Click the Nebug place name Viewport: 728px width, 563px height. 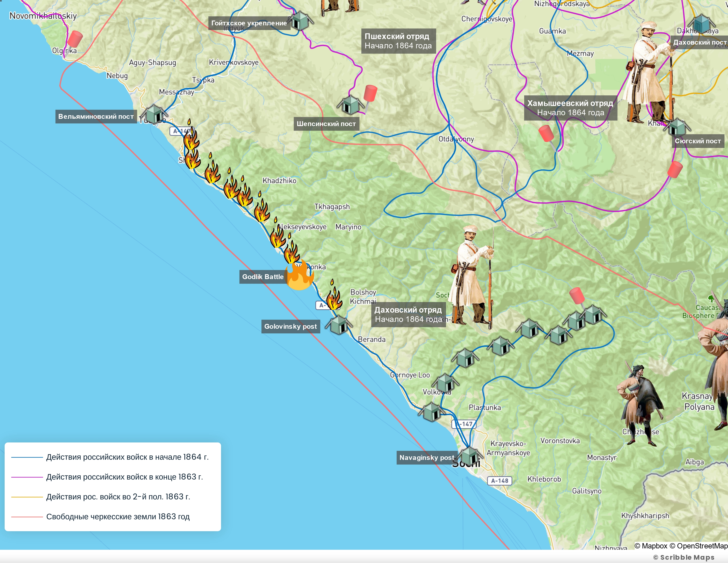(117, 76)
